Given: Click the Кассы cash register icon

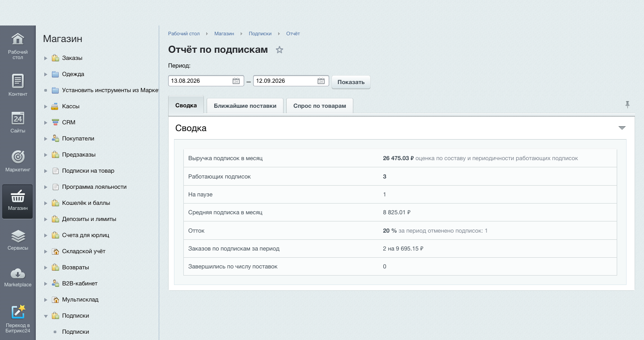Looking at the screenshot, I should (55, 106).
